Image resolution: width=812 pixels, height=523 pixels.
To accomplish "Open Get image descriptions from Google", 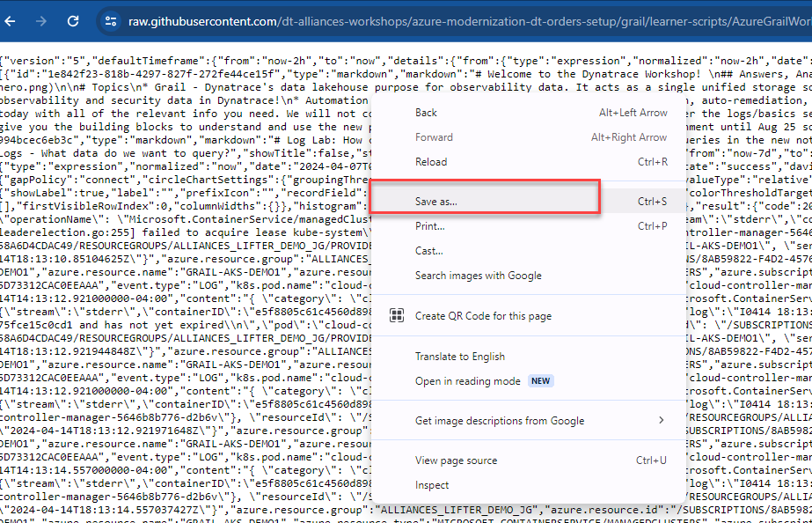I will coord(500,421).
